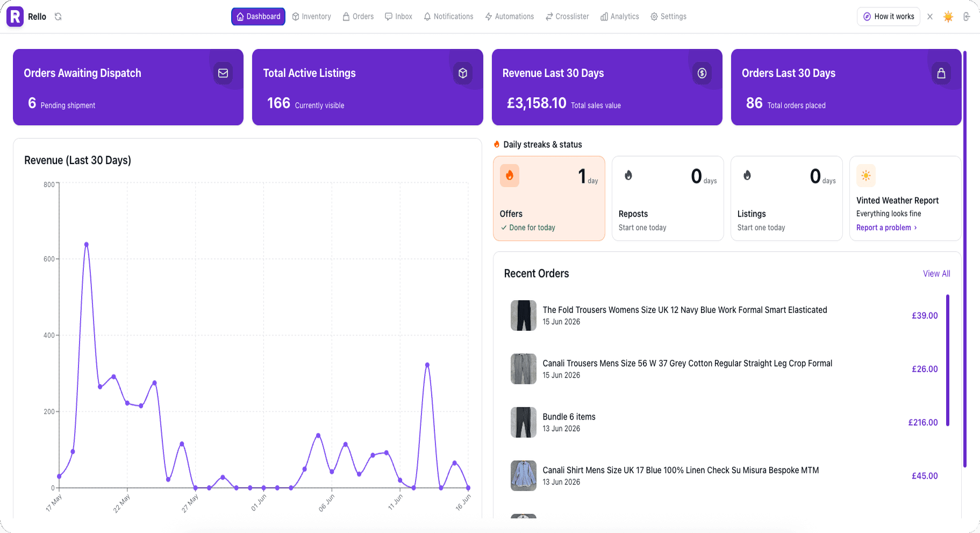Image resolution: width=980 pixels, height=533 pixels.
Task: Click the logout icon at top right
Action: (967, 17)
